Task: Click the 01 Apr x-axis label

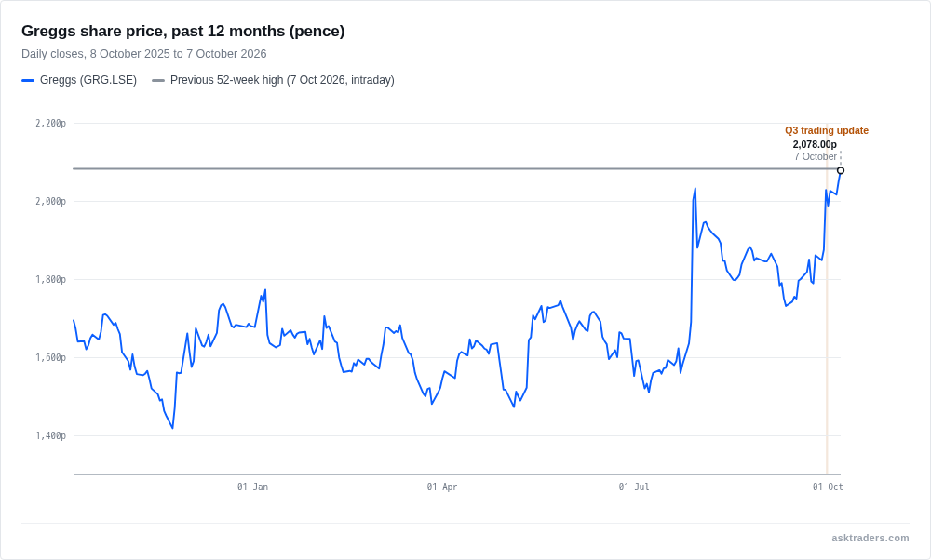Action: [x=441, y=487]
